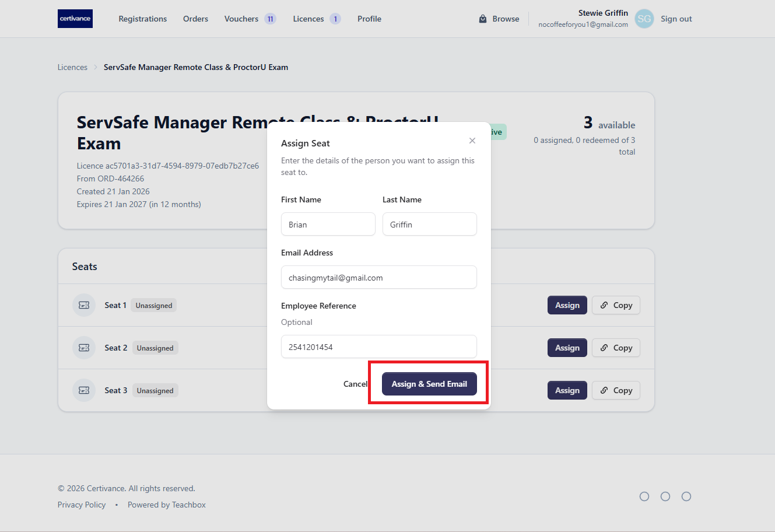Click the Assign Seat dialog title
The height and width of the screenshot is (532, 775).
coord(306,143)
